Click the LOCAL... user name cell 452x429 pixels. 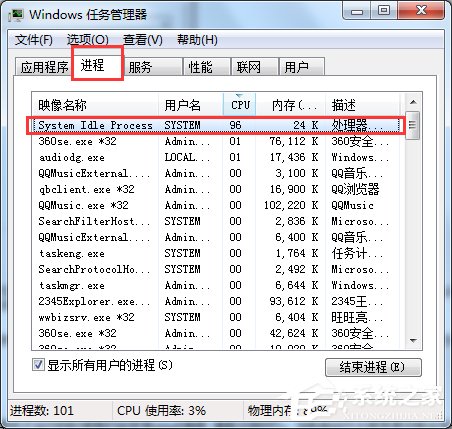tap(187, 157)
